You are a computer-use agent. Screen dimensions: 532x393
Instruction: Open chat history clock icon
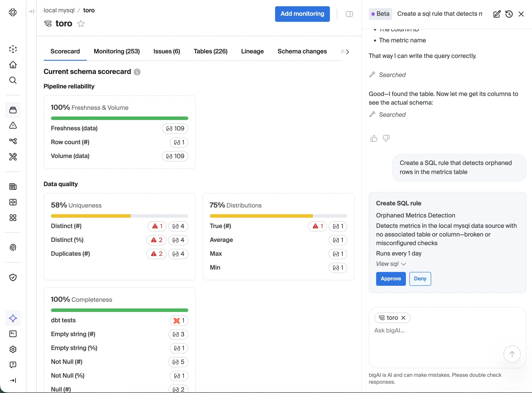(x=509, y=14)
